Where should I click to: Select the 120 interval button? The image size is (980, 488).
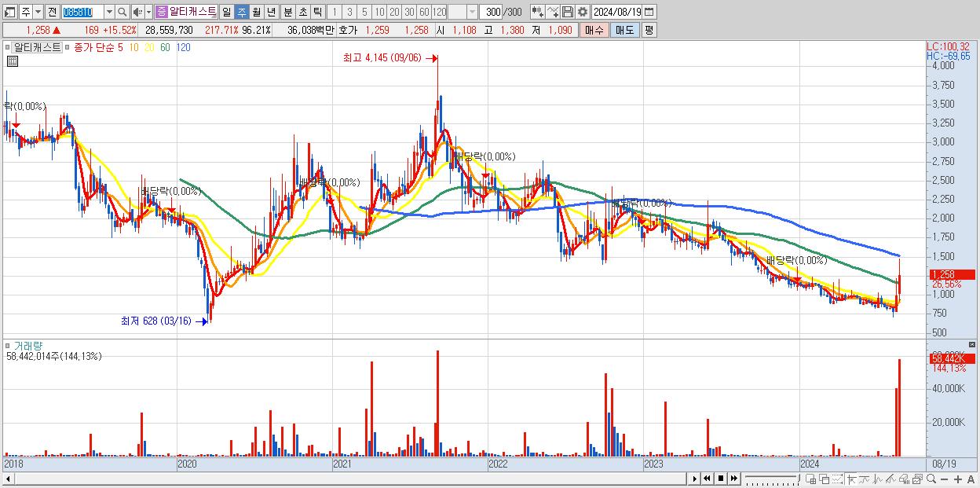click(440, 12)
